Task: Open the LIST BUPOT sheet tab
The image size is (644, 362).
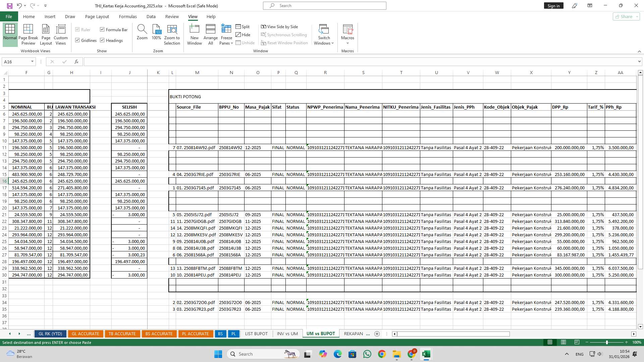Action: tap(256, 334)
